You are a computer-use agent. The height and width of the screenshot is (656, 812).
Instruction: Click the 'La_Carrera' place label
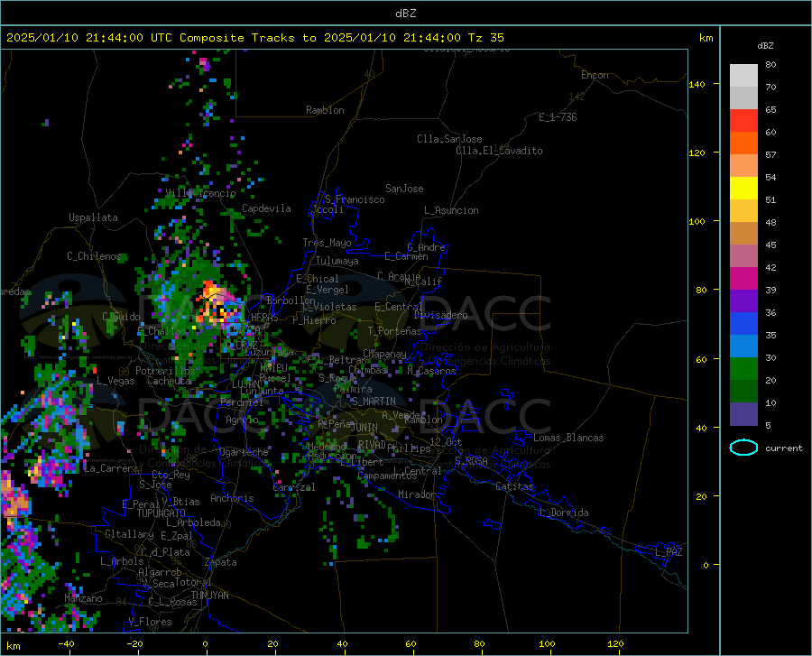click(x=111, y=468)
